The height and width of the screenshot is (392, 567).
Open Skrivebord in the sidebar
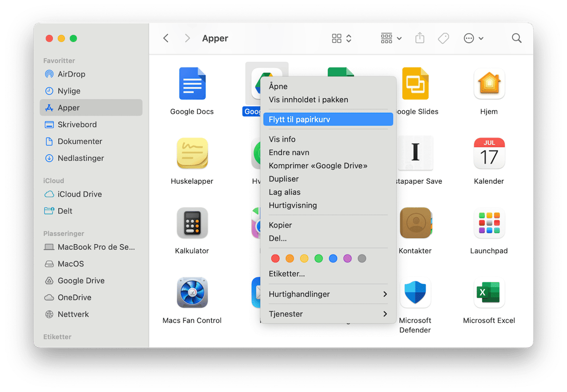coord(91,124)
